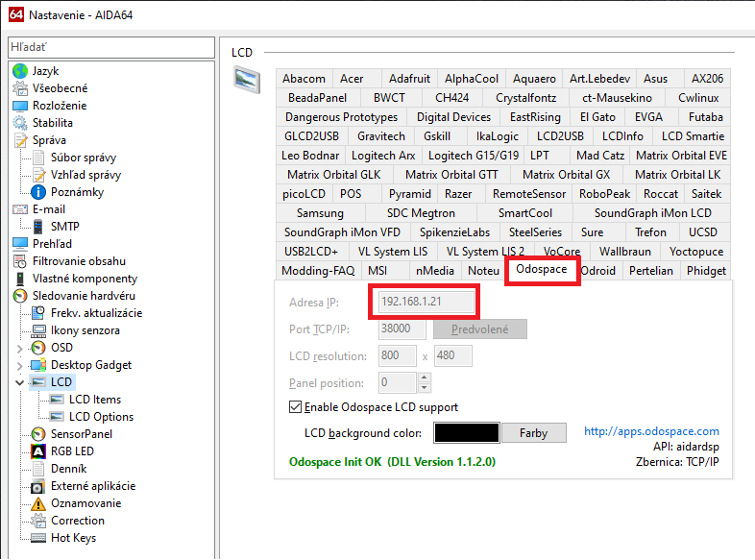
Task: Open the Správa report icon
Action: tap(20, 140)
